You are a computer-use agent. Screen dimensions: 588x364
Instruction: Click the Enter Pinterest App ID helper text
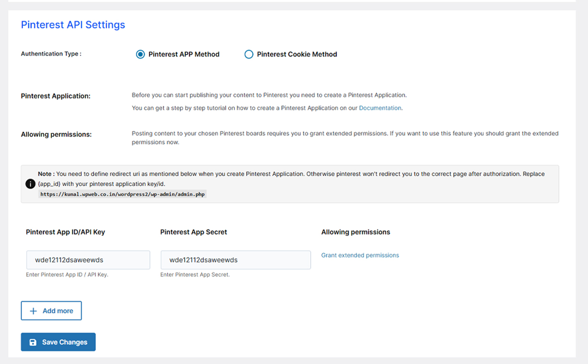point(67,275)
